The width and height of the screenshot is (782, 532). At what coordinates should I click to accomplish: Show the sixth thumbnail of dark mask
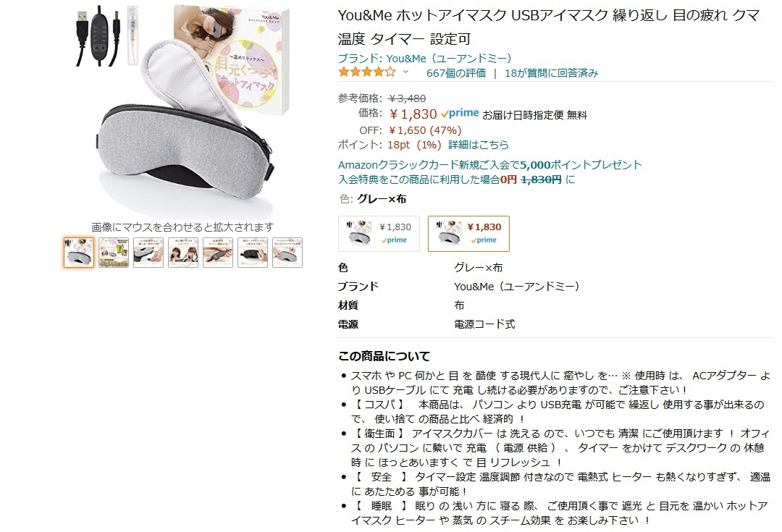point(253,253)
